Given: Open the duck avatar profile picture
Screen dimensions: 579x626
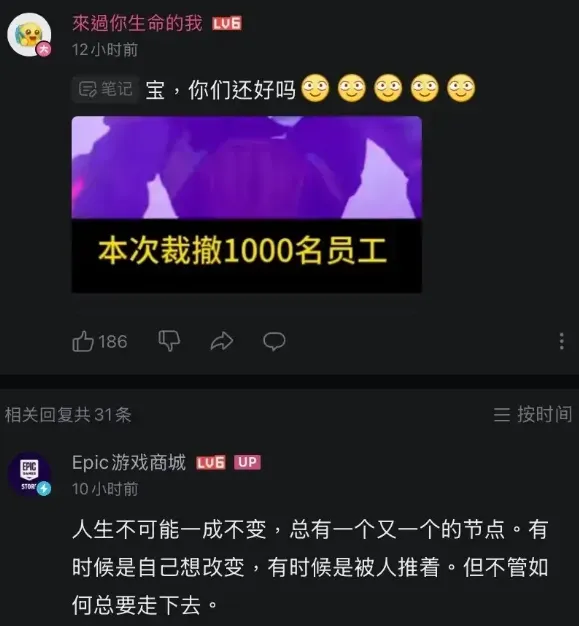Looking at the screenshot, I should (x=30, y=35).
